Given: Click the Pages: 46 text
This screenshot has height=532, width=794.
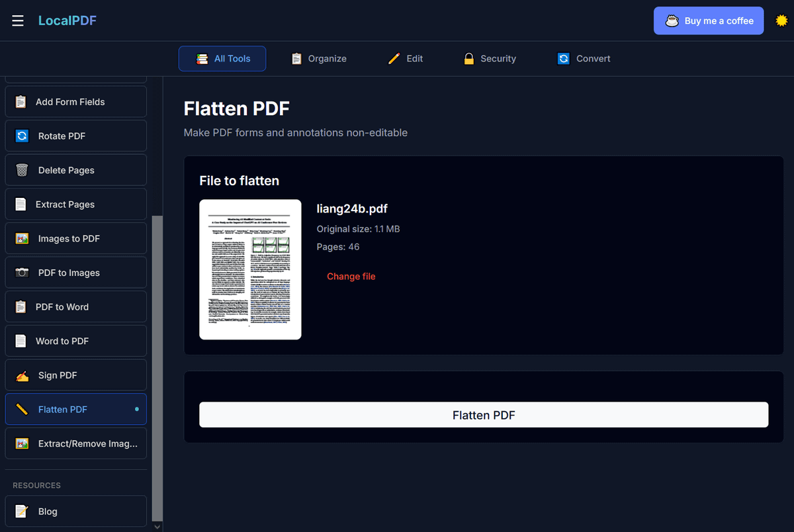Looking at the screenshot, I should pos(338,247).
